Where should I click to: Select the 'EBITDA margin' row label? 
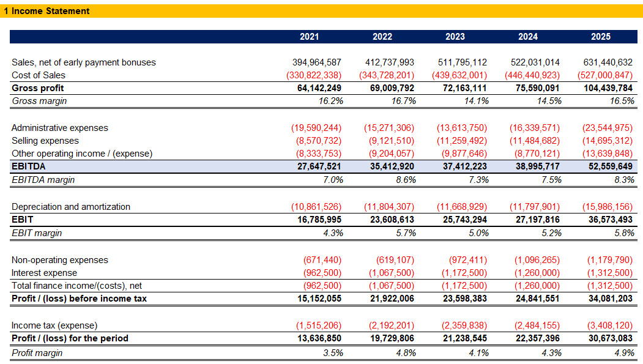[43, 179]
